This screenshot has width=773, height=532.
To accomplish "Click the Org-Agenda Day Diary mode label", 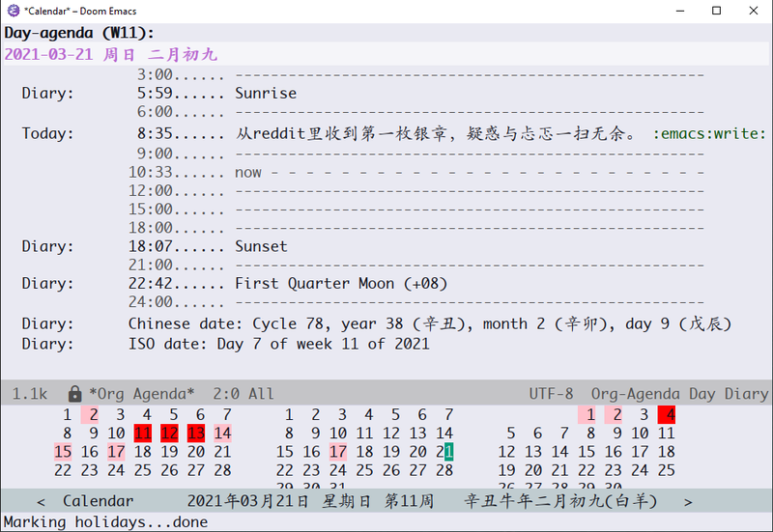I will pos(680,394).
